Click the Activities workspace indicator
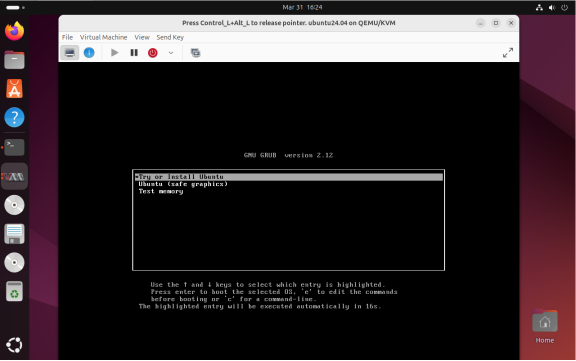 click(15, 7)
